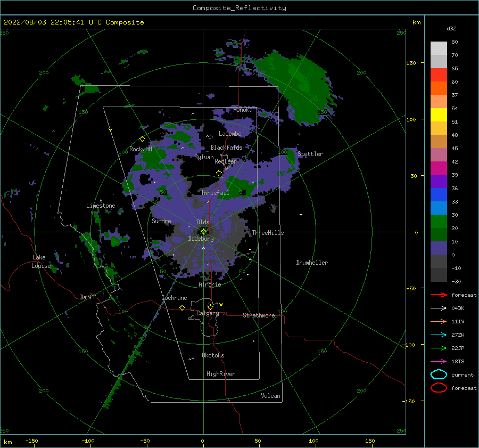Click the Banff label on the map

pos(88,297)
